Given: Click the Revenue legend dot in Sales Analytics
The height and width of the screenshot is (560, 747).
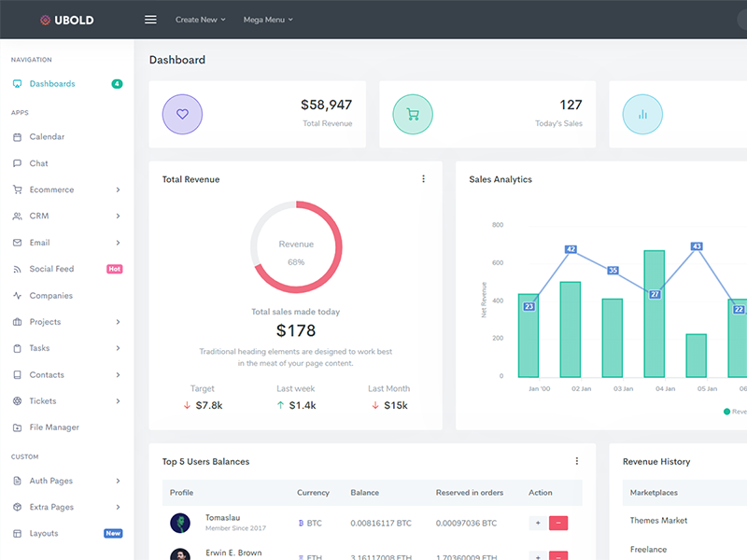Looking at the screenshot, I should (726, 412).
